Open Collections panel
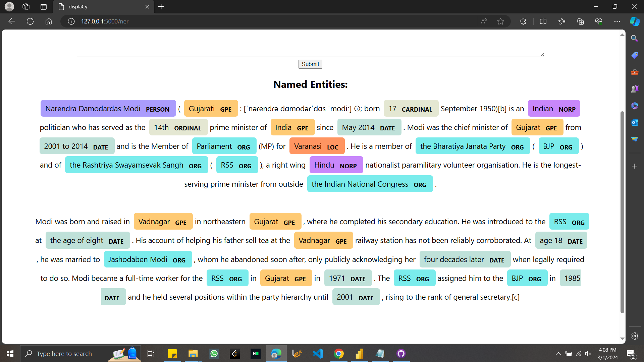The height and width of the screenshot is (362, 644). pyautogui.click(x=580, y=21)
